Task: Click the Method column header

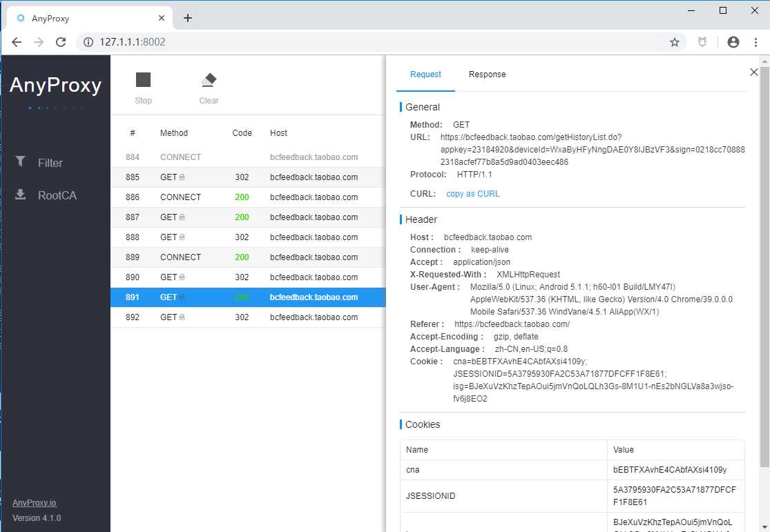Action: tap(174, 133)
